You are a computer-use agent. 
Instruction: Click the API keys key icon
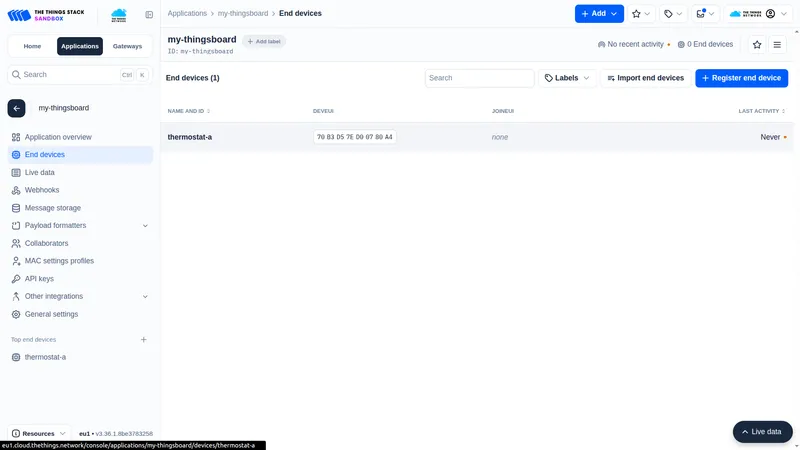click(16, 279)
